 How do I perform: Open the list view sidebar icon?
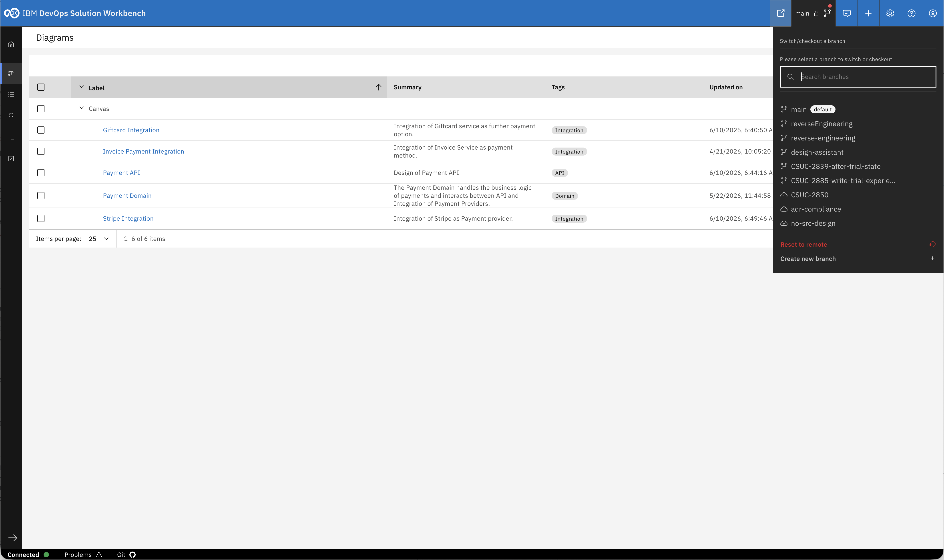[11, 95]
